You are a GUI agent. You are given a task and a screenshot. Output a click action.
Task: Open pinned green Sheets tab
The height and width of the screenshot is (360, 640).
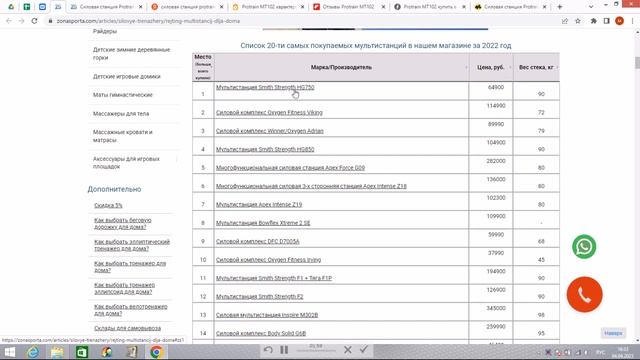(x=27, y=7)
